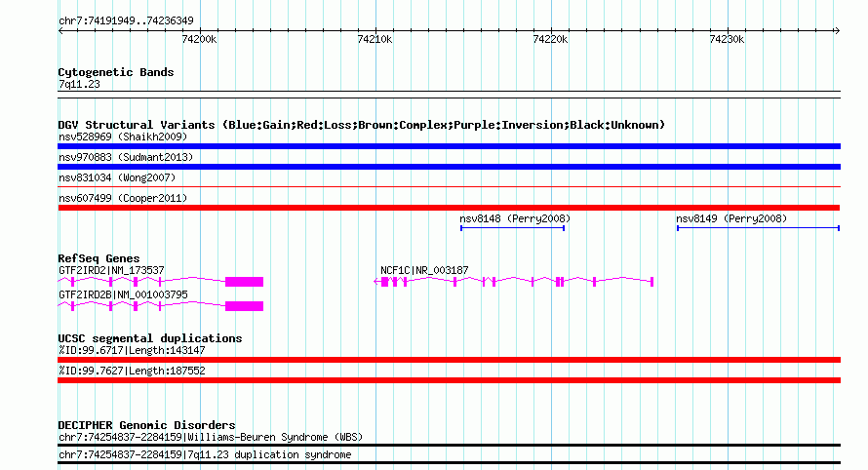Select gene label GTF2IRD2|NM_173537
The width and height of the screenshot is (868, 470).
(111, 271)
